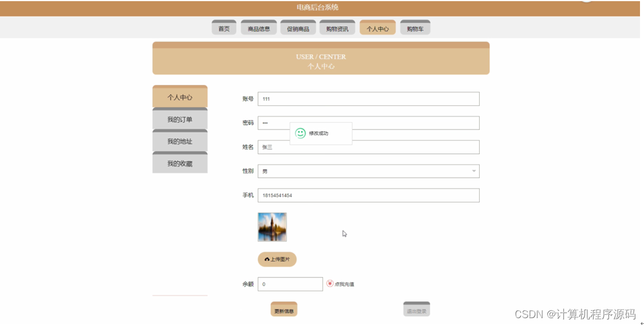Focus the 余额 balance field
This screenshot has width=644, height=325.
click(290, 284)
